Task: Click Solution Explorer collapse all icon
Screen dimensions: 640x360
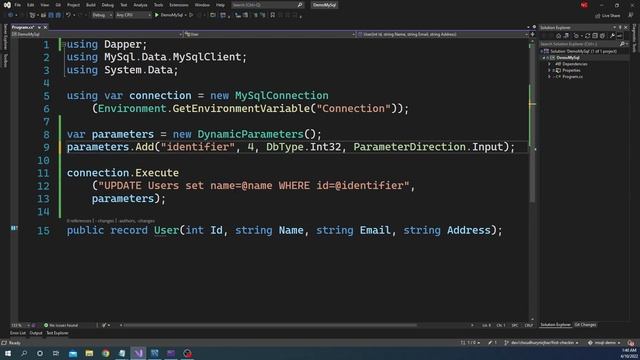Action: point(595,36)
